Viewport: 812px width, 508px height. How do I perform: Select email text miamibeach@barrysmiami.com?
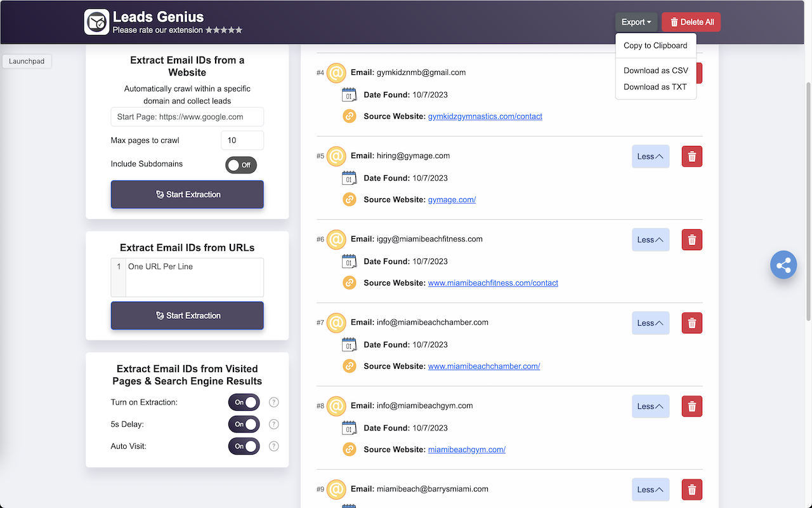pos(433,489)
